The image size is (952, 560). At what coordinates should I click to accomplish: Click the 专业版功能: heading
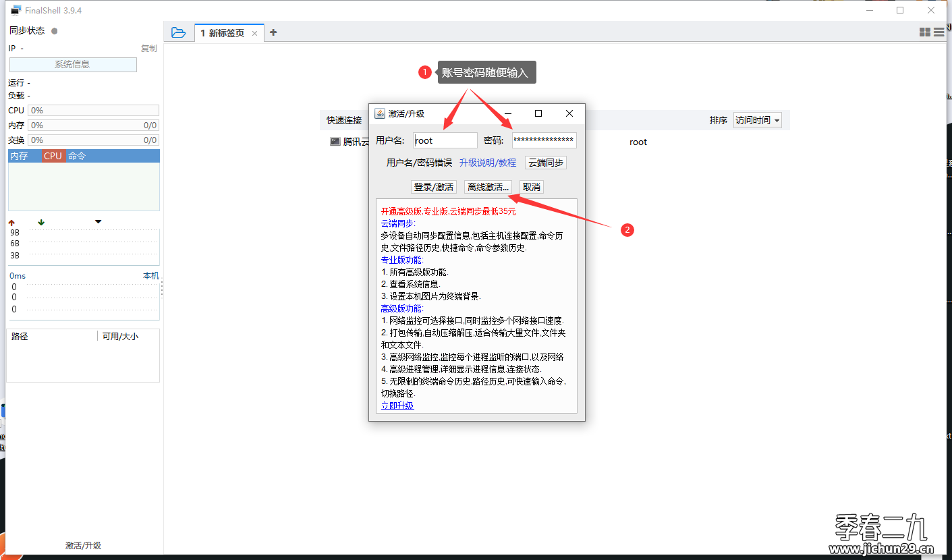(402, 260)
